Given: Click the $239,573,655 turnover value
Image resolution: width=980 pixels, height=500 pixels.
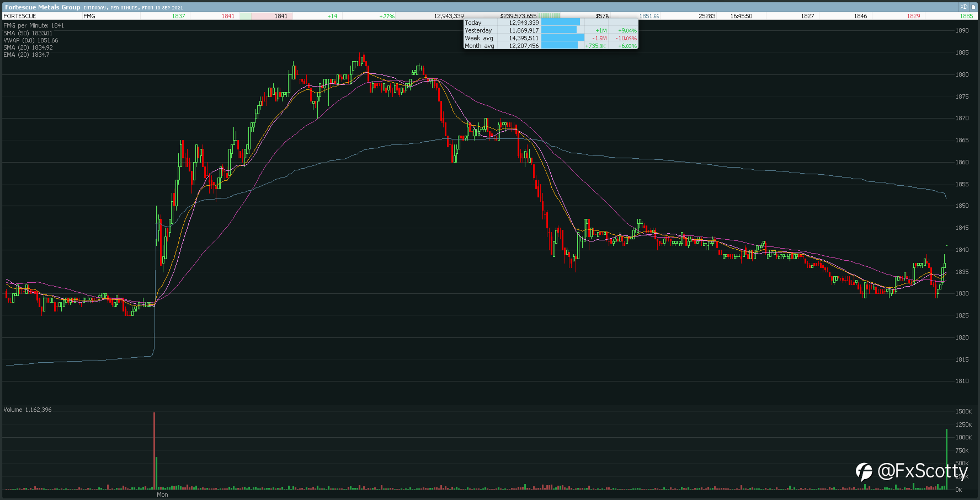Looking at the screenshot, I should pos(518,16).
